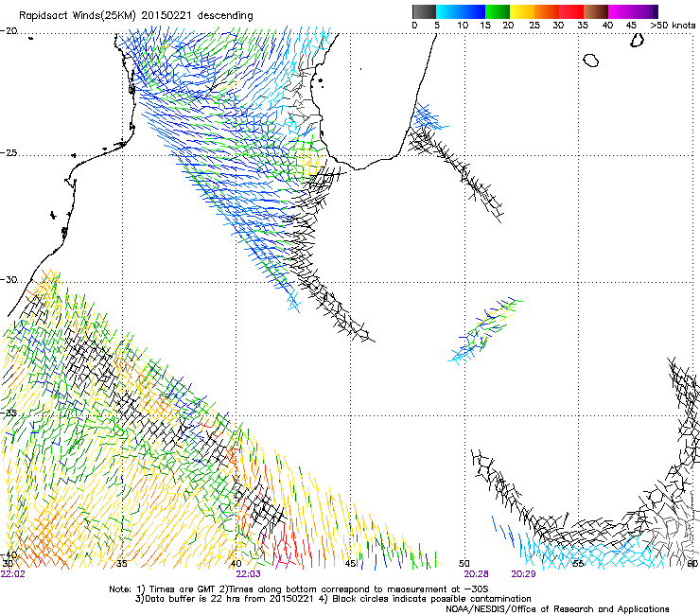Viewport: 700px width, 615px height.
Task: Select the '-35' latitude axis label
Action: [x=9, y=413]
